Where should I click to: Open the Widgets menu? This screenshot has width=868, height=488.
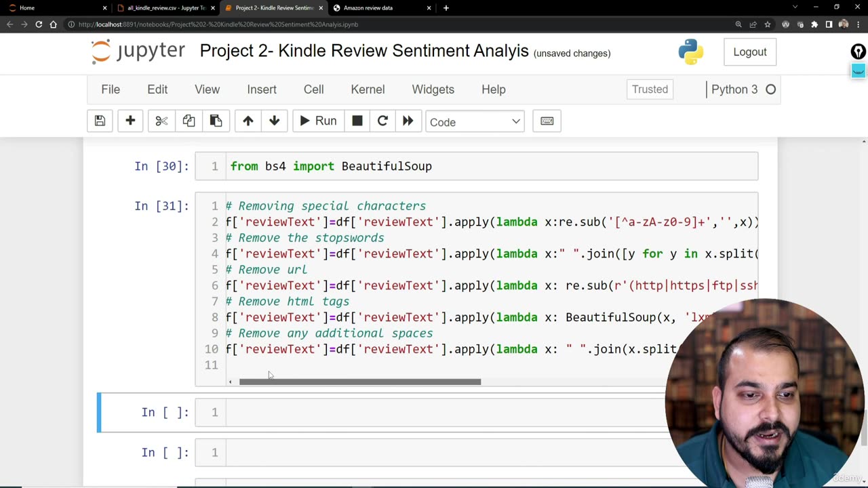(433, 89)
